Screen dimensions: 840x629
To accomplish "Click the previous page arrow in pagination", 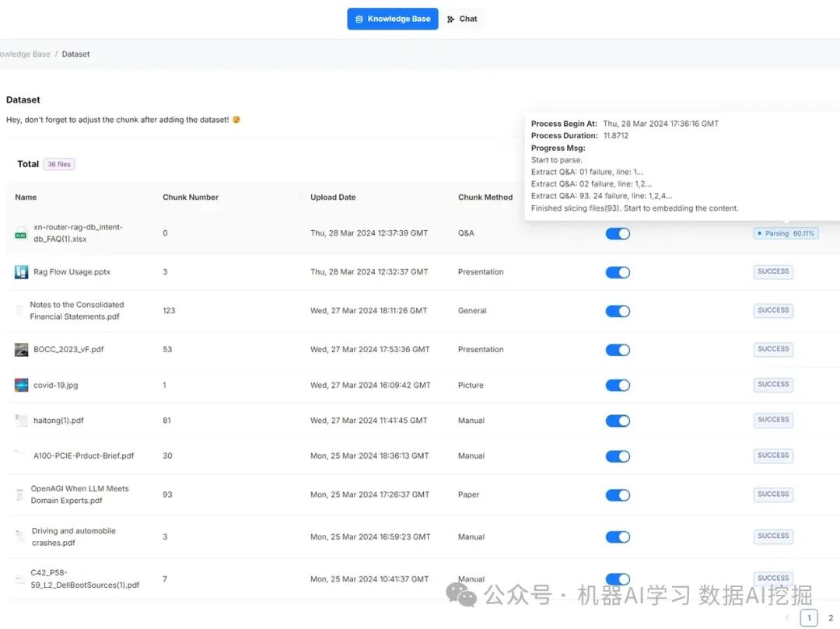I will click(787, 618).
